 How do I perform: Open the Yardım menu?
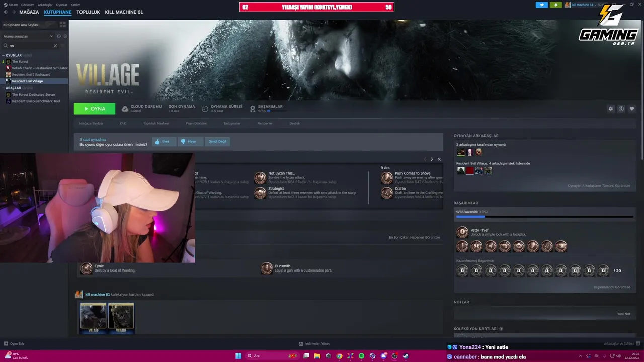(75, 5)
